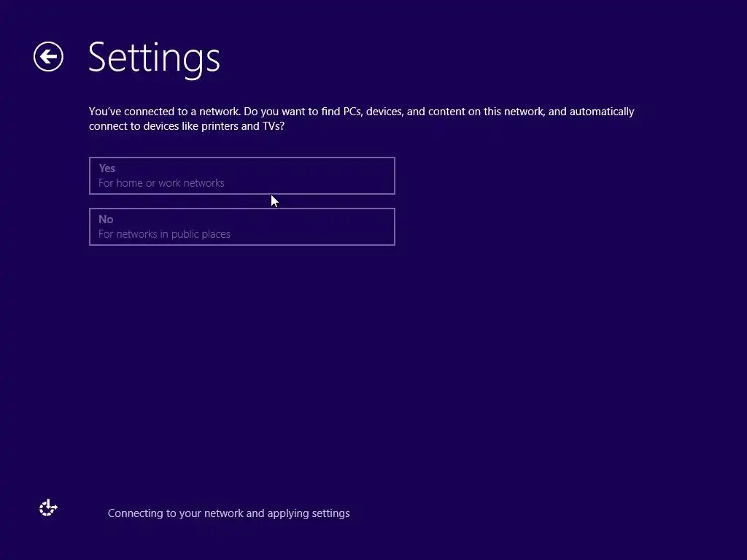Click the Ease of Access icon
Viewport: 747px width, 560px height.
coord(48,507)
